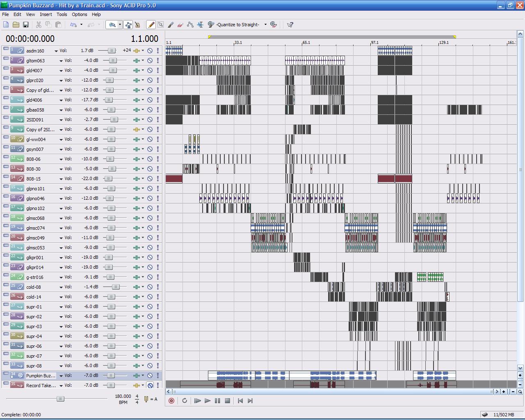Click the 180.000 BPM tempo value

pos(123,396)
